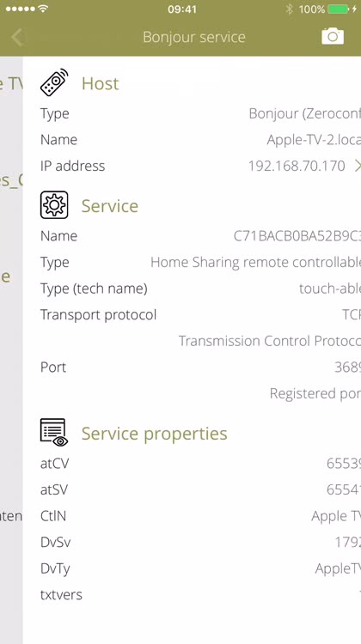Screen dimensions: 361x644
Task: Tap the Service section heading
Action: [110, 206]
